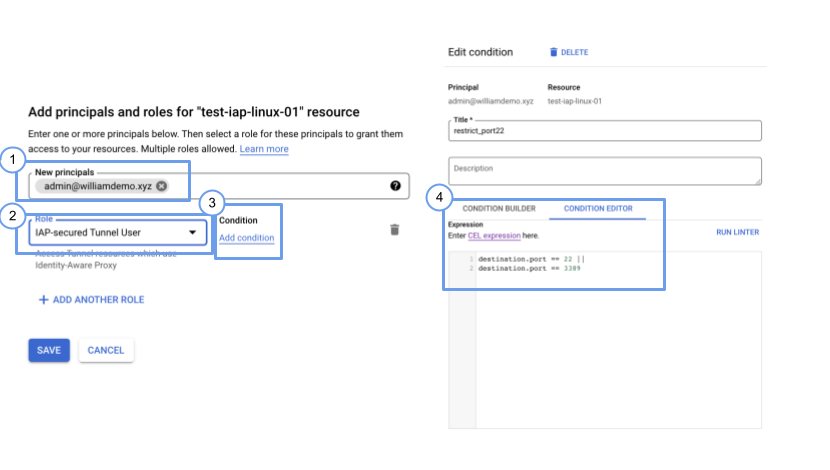Click the Add principals and roles heading
830x470 pixels.
coord(194,112)
